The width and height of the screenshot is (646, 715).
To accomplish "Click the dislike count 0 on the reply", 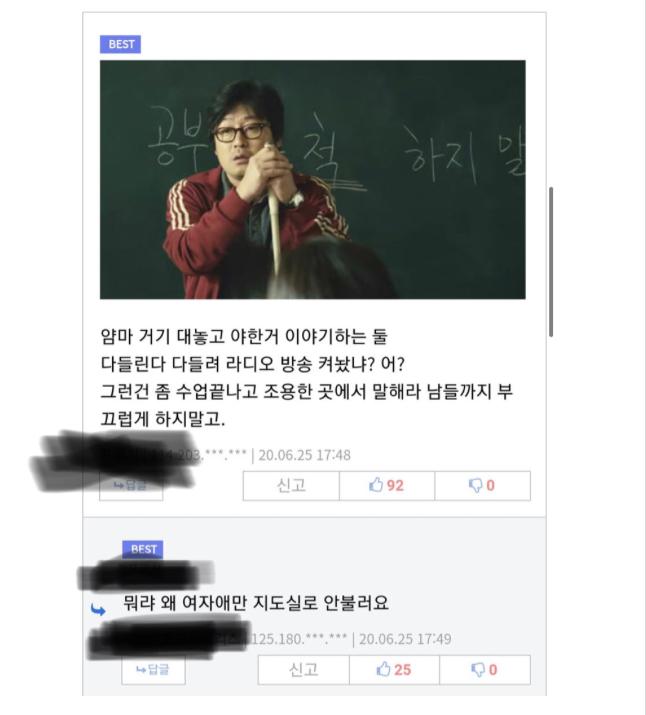I will coord(493,670).
